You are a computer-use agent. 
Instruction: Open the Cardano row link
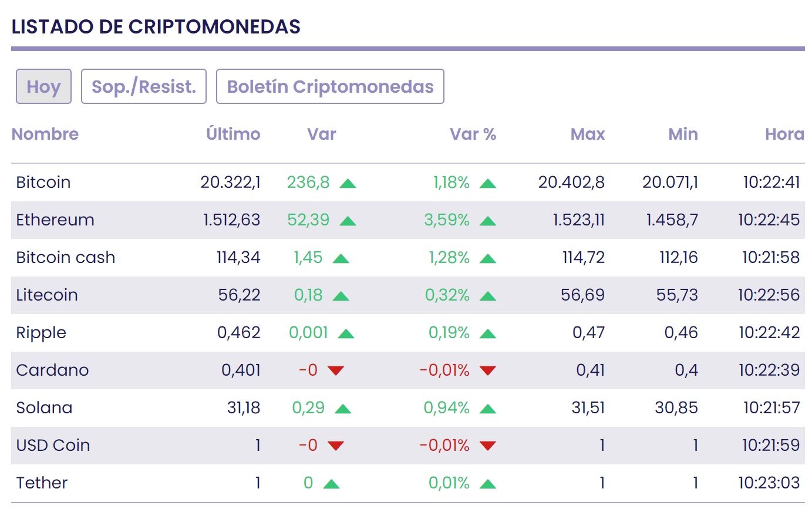(x=52, y=370)
